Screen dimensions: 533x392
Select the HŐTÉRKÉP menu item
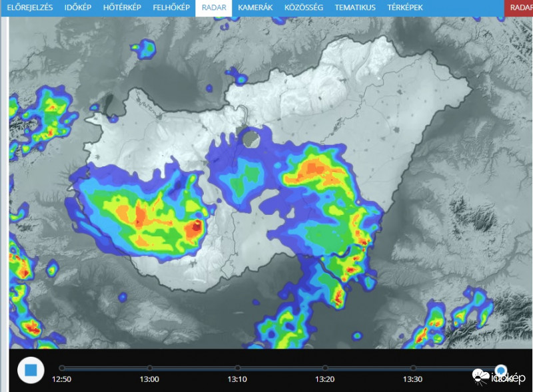(123, 8)
